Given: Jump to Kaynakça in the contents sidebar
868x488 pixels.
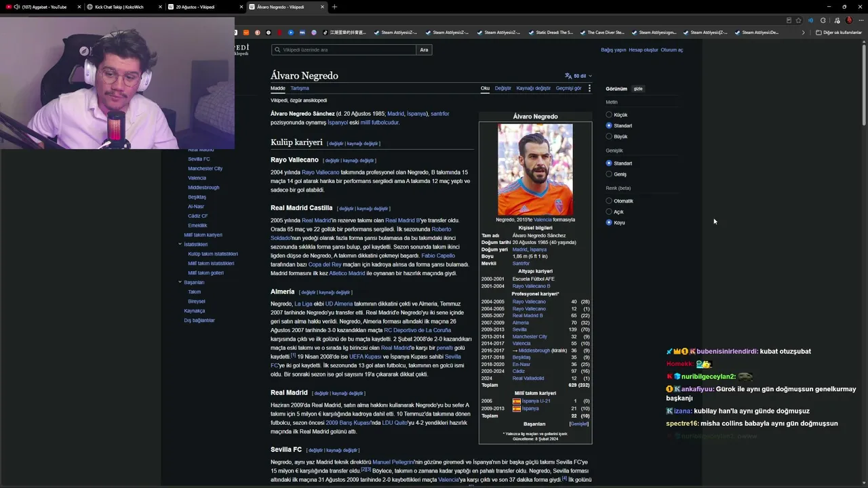Looking at the screenshot, I should (195, 311).
